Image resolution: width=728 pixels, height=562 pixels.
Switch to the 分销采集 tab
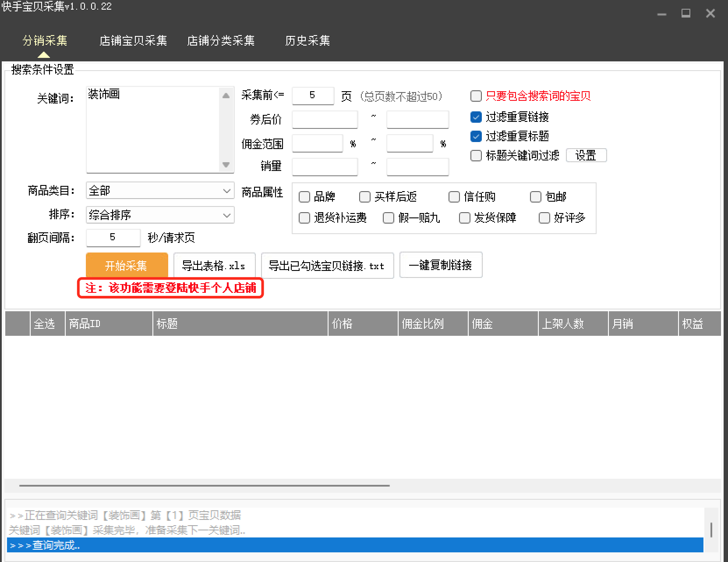(x=45, y=41)
